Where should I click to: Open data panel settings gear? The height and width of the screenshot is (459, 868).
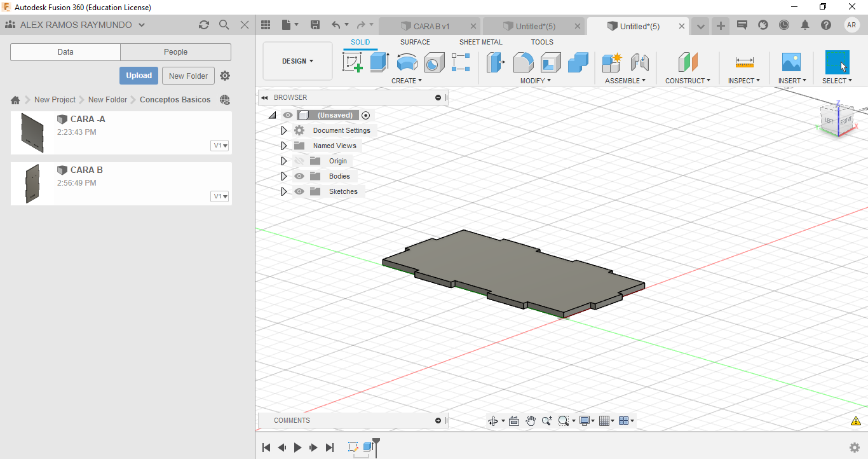[225, 76]
